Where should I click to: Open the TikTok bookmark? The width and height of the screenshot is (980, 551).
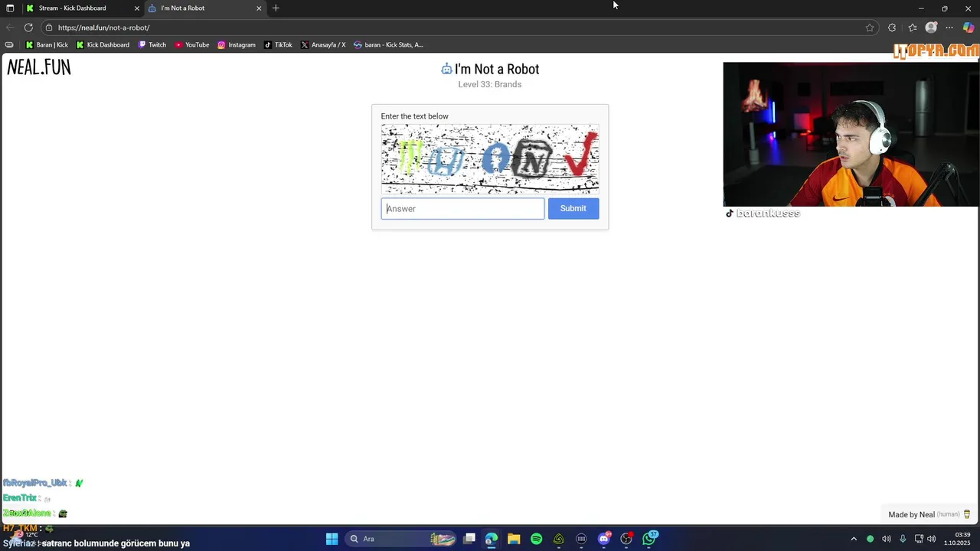[278, 44]
